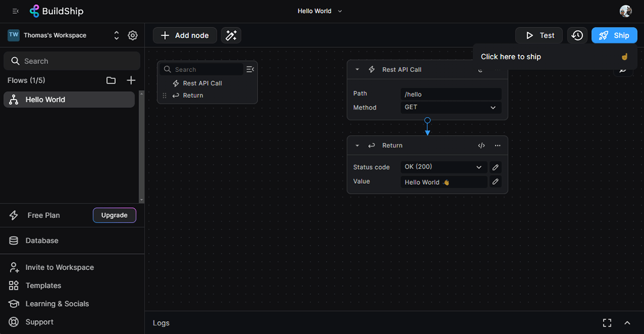Edit Value field with pencil icon

495,182
